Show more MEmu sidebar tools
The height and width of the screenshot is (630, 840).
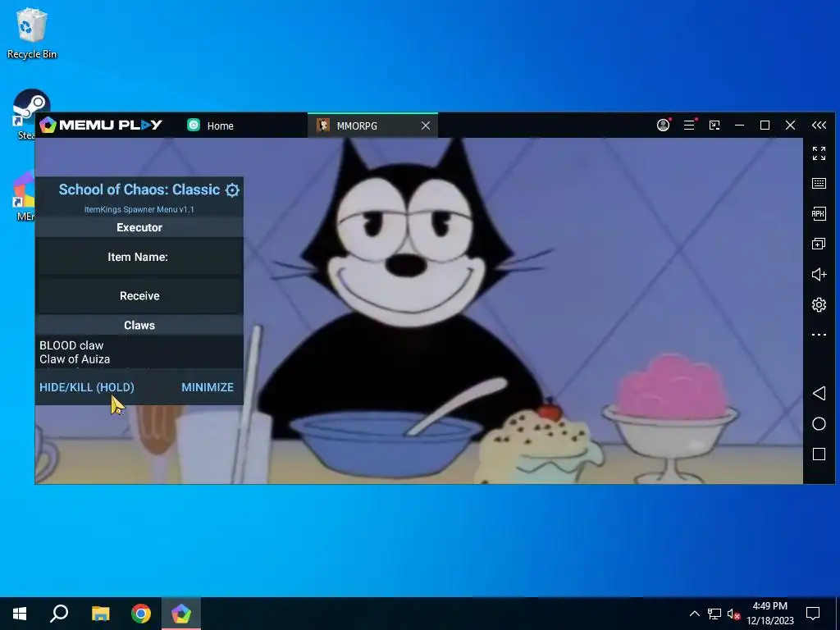tap(819, 335)
